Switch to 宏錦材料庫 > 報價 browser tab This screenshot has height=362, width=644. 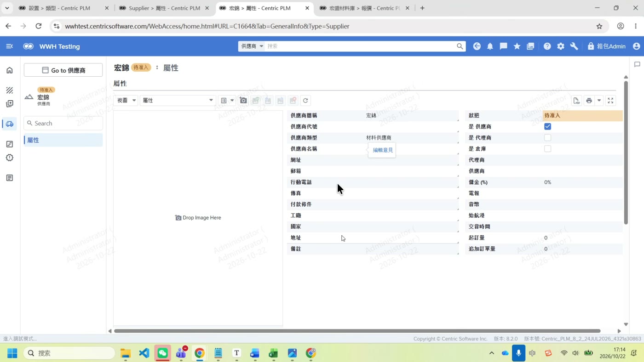point(363,8)
